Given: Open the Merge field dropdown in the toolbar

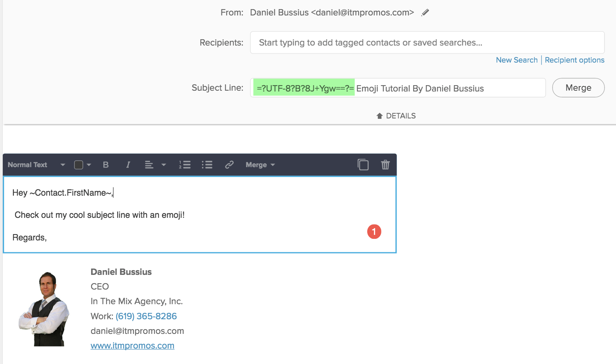Looking at the screenshot, I should click(259, 165).
